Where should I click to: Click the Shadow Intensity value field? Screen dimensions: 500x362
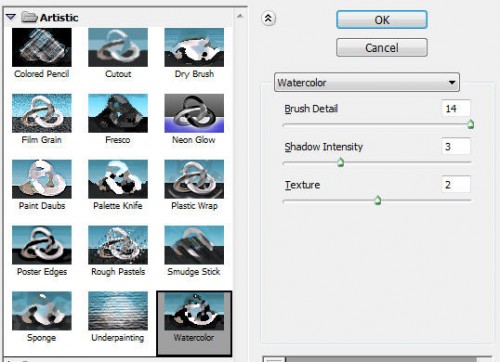pyautogui.click(x=456, y=147)
